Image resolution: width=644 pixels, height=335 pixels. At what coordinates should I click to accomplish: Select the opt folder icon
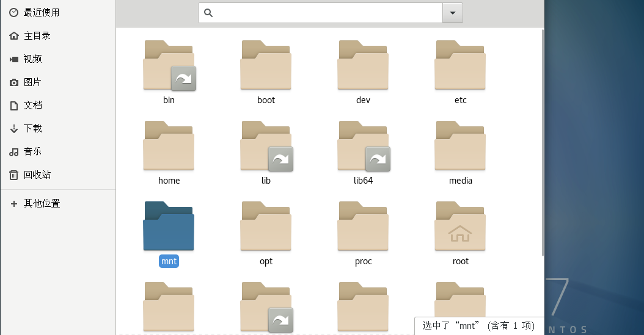click(266, 226)
